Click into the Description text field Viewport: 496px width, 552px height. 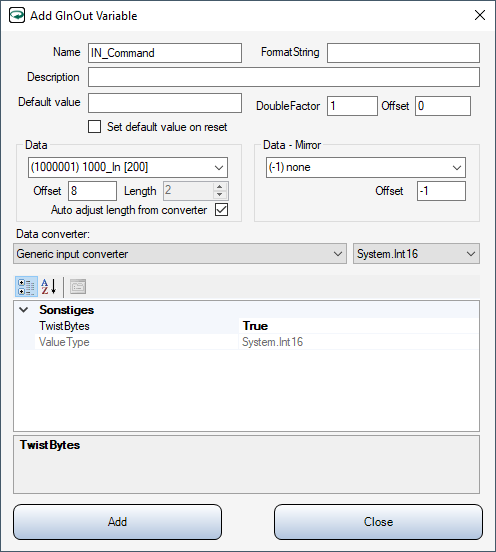pyautogui.click(x=284, y=77)
